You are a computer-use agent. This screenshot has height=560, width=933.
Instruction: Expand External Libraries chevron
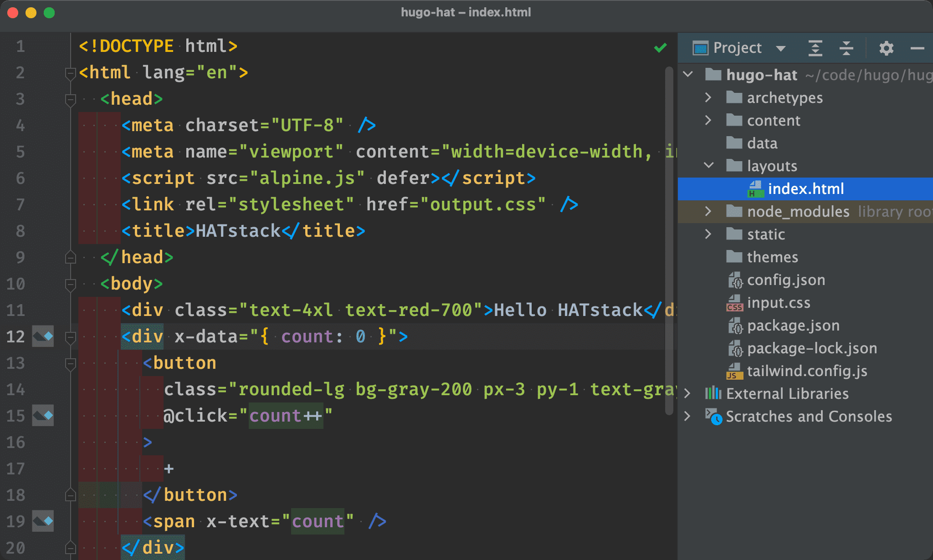[687, 393]
